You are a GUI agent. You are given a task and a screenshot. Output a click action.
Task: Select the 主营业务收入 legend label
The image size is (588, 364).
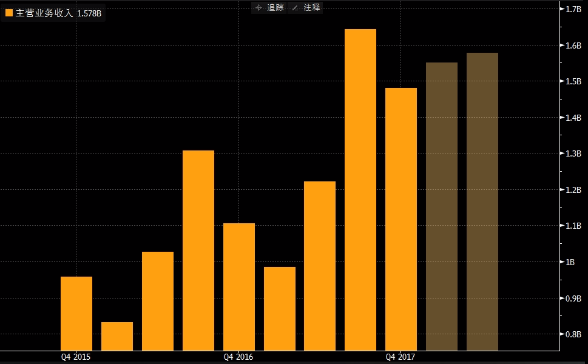40,13
